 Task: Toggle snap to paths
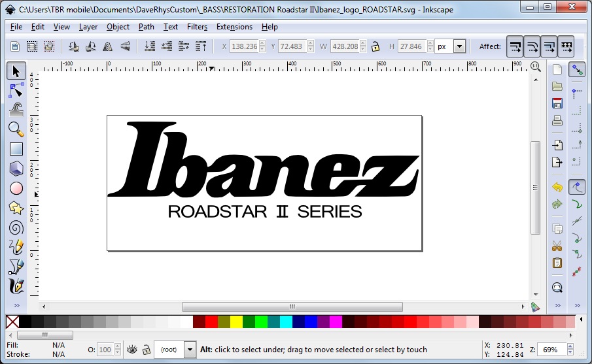(576, 205)
